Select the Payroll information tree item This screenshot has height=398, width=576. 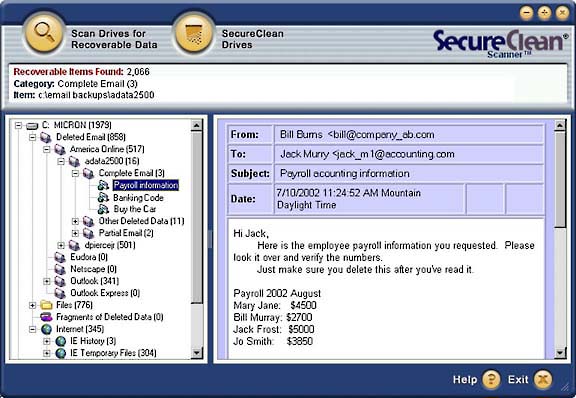point(146,185)
